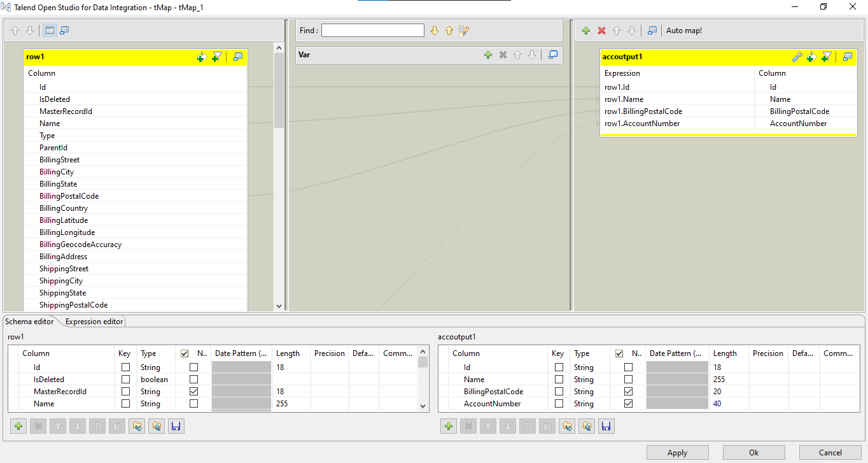Select row1.AccountNumber expression in accoutput1
Image resolution: width=868 pixels, height=463 pixels.
pyautogui.click(x=677, y=124)
